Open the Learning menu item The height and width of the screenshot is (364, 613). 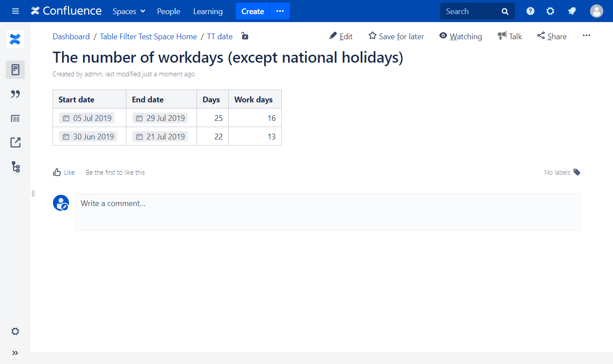coord(208,11)
